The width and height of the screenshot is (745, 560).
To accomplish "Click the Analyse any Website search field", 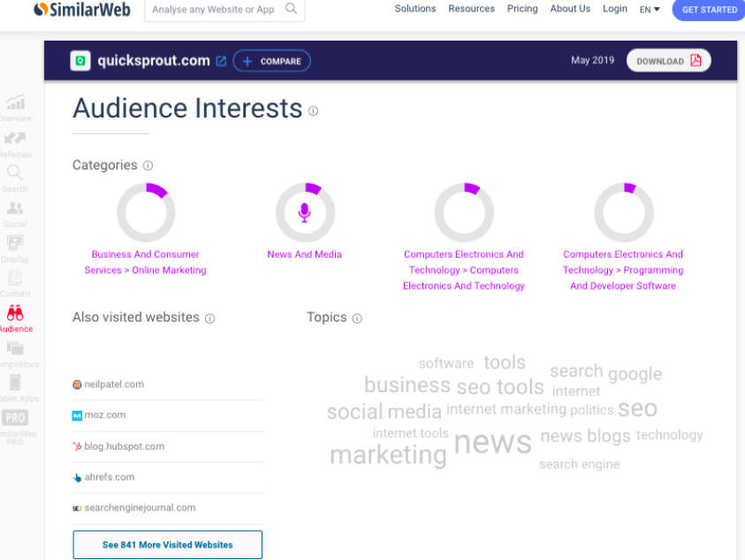I will click(x=213, y=10).
